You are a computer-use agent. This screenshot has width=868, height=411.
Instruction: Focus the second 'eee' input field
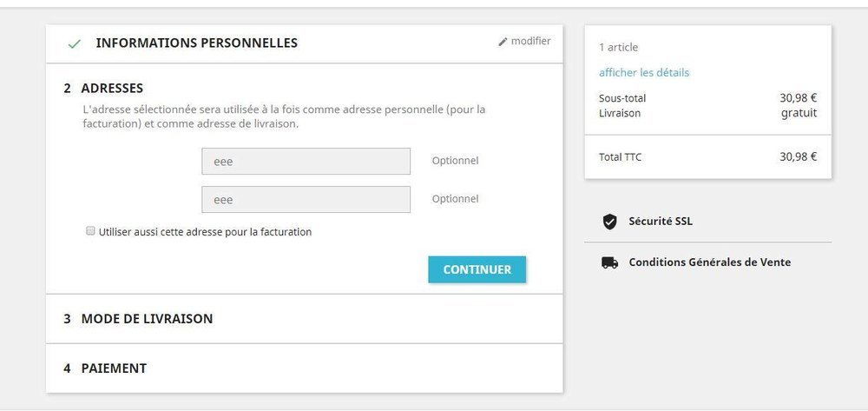[306, 199]
